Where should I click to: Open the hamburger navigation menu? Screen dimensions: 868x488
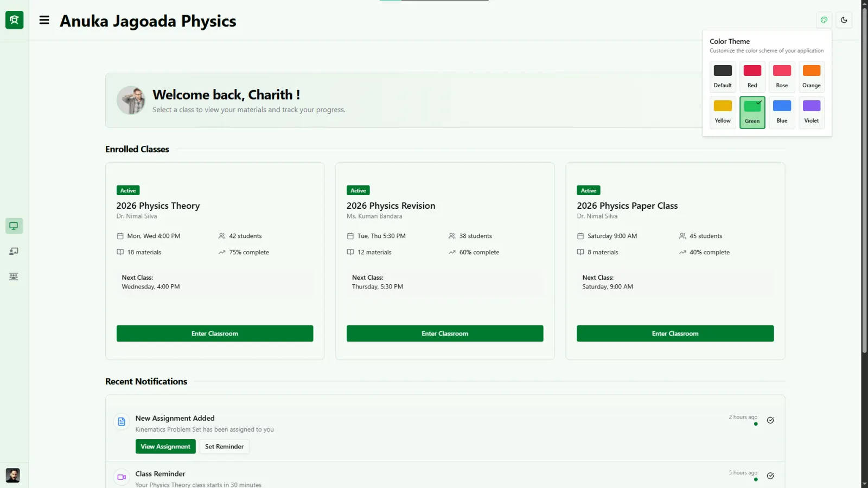(44, 20)
